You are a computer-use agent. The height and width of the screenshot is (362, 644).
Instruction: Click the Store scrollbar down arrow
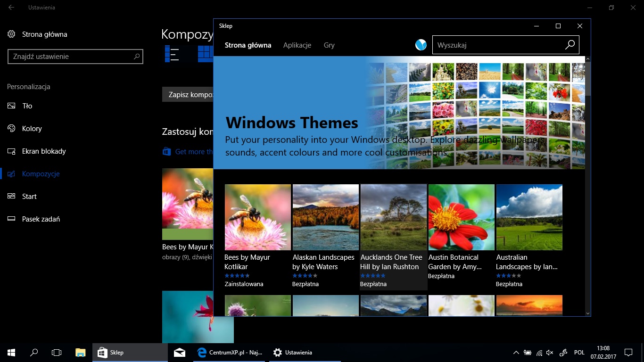pyautogui.click(x=588, y=313)
